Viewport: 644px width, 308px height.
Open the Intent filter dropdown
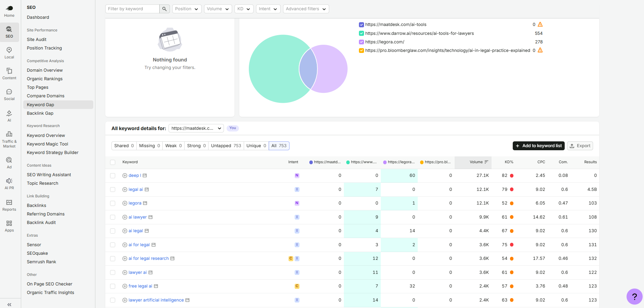point(268,9)
